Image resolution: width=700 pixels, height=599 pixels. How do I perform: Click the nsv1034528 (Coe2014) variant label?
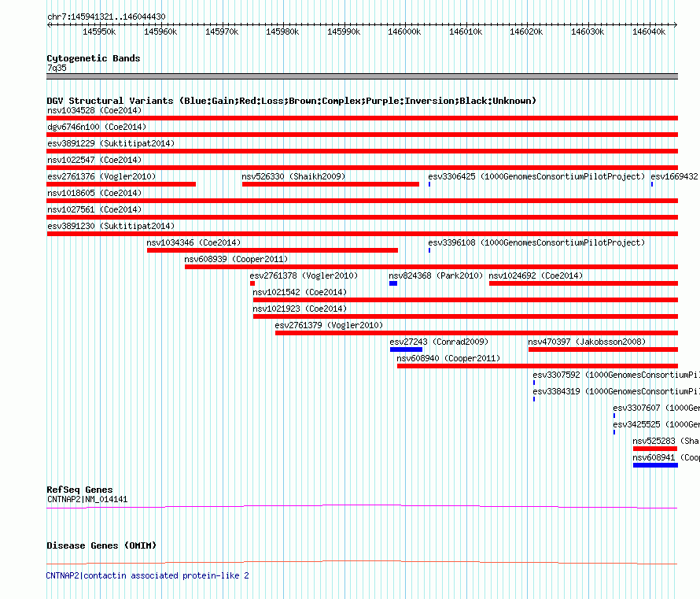pyautogui.click(x=94, y=110)
